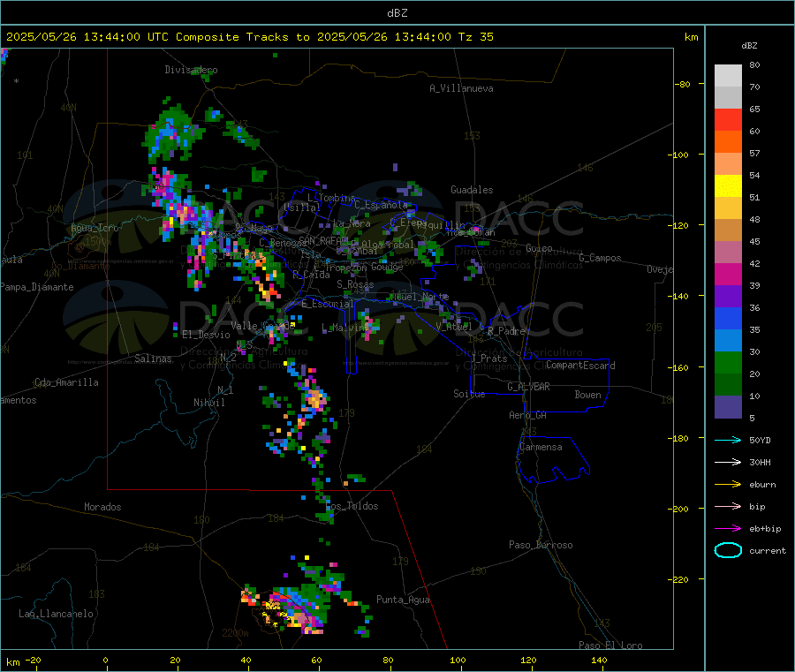The image size is (795, 672).
Task: Click the yellow eburn arrow in legend
Action: tap(728, 485)
